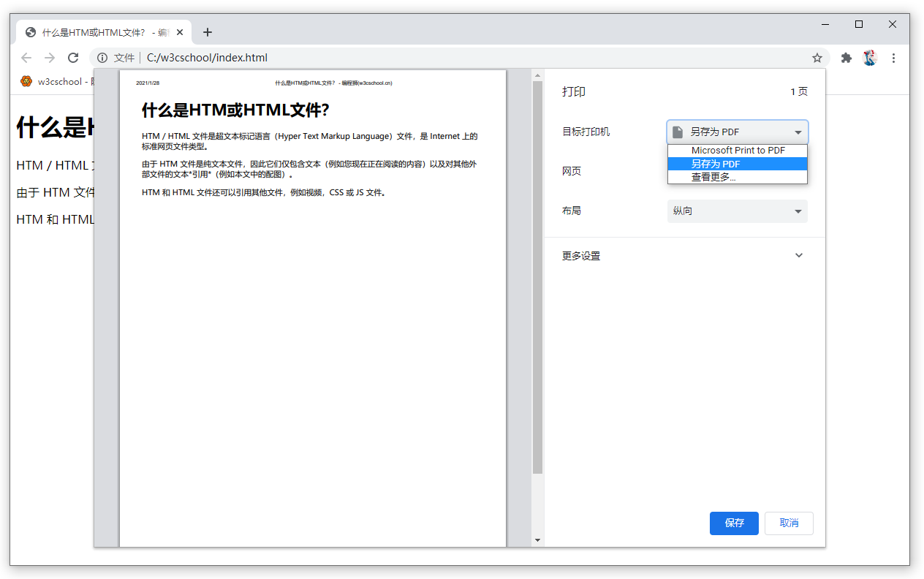Click the blue 保存 button

tap(734, 523)
